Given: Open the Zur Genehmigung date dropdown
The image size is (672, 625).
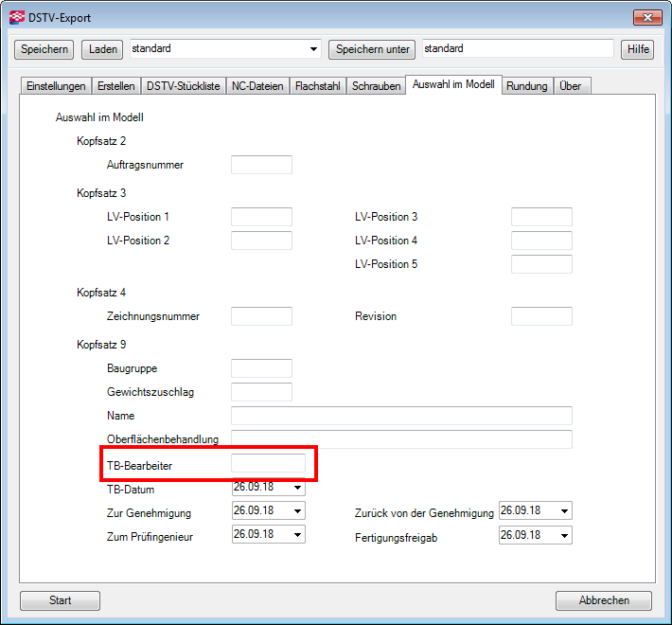Looking at the screenshot, I should point(297,510).
